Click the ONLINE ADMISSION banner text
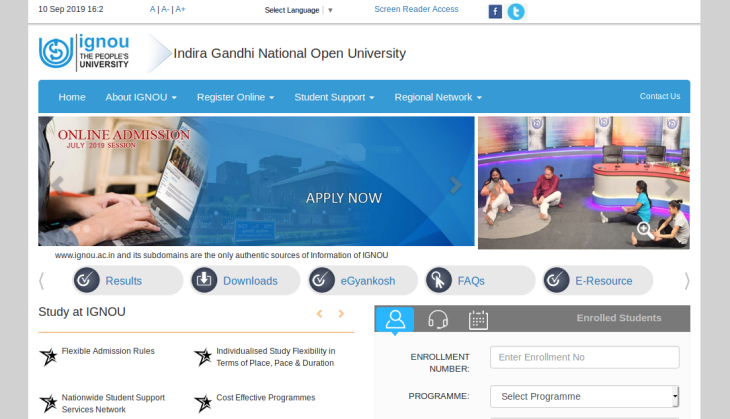 click(x=124, y=135)
